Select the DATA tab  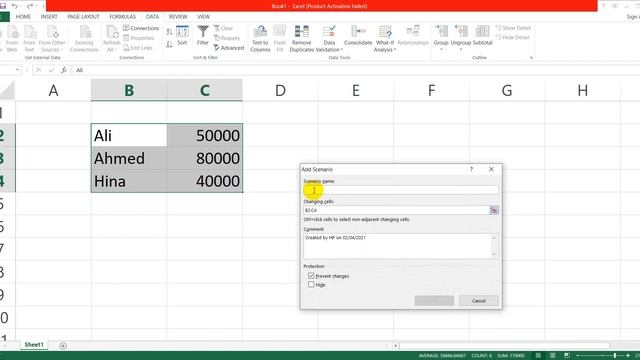[x=152, y=17]
